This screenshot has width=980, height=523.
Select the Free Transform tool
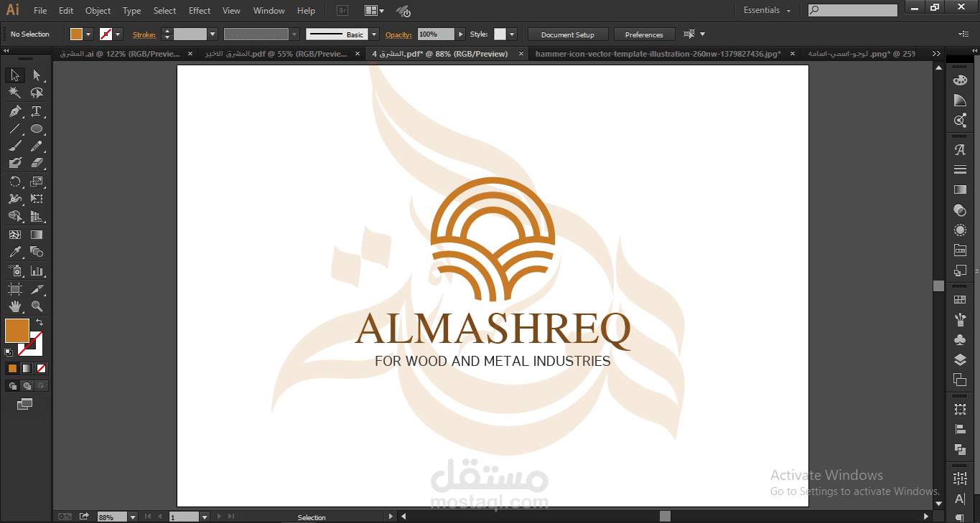click(37, 199)
